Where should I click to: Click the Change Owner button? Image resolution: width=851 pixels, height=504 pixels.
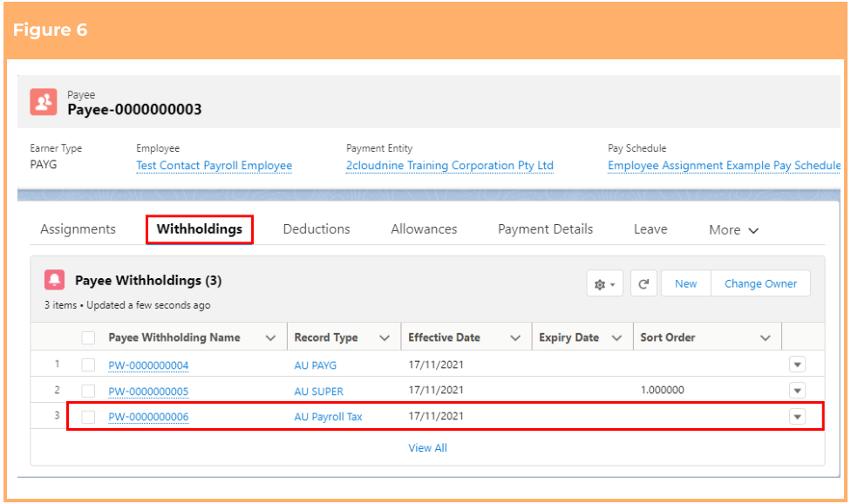tap(760, 283)
